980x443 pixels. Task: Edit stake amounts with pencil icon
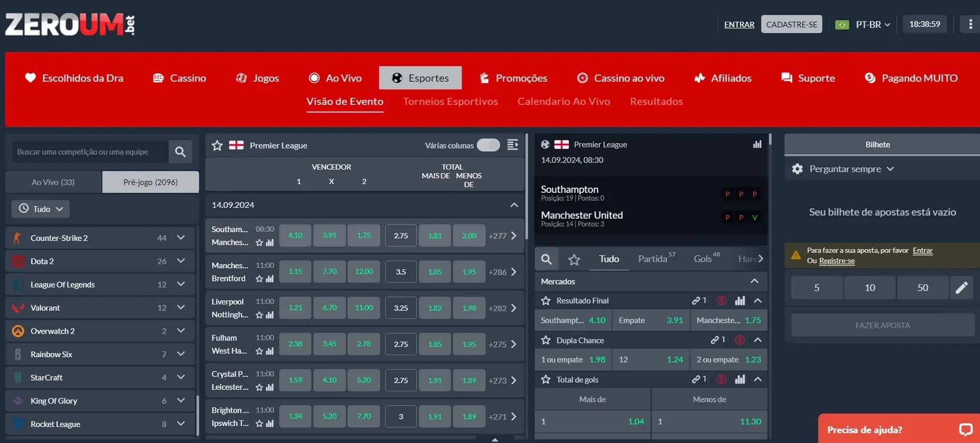[961, 287]
